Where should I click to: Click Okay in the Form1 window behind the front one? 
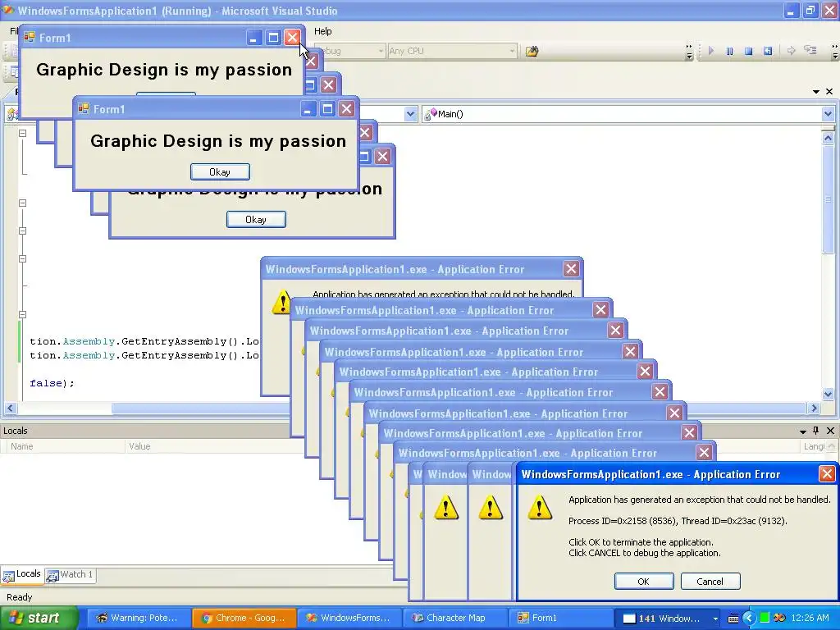pyautogui.click(x=256, y=220)
